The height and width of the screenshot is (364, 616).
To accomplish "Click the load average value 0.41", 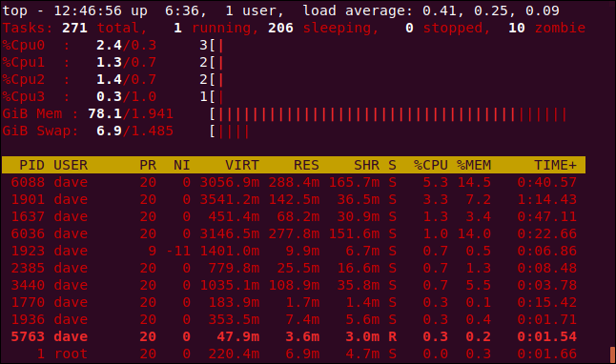I will [440, 11].
